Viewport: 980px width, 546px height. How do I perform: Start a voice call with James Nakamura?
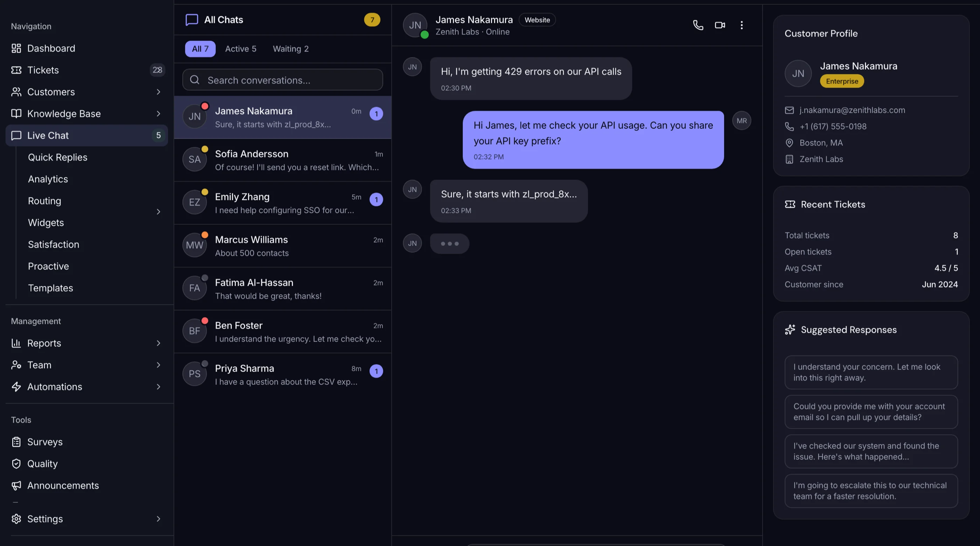point(698,25)
